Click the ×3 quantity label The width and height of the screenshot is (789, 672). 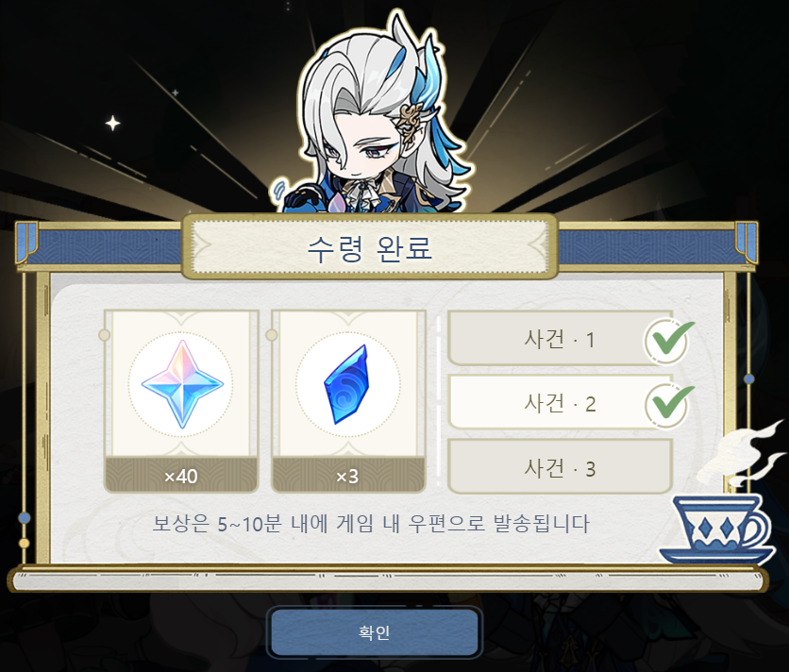pos(347,477)
